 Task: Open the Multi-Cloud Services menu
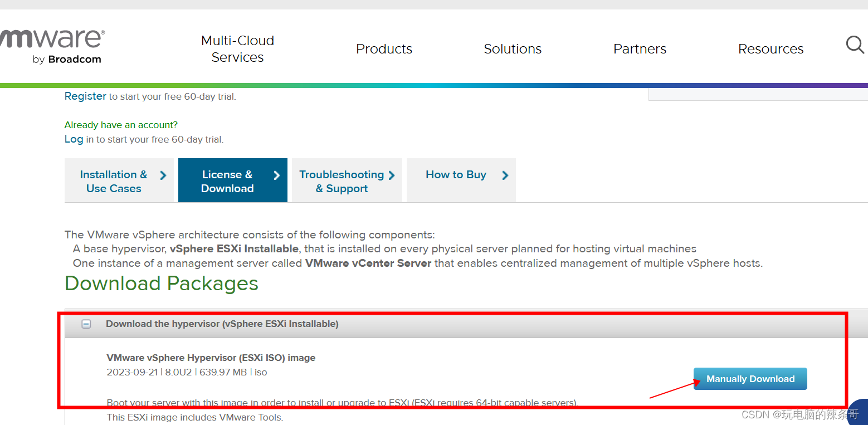[238, 49]
